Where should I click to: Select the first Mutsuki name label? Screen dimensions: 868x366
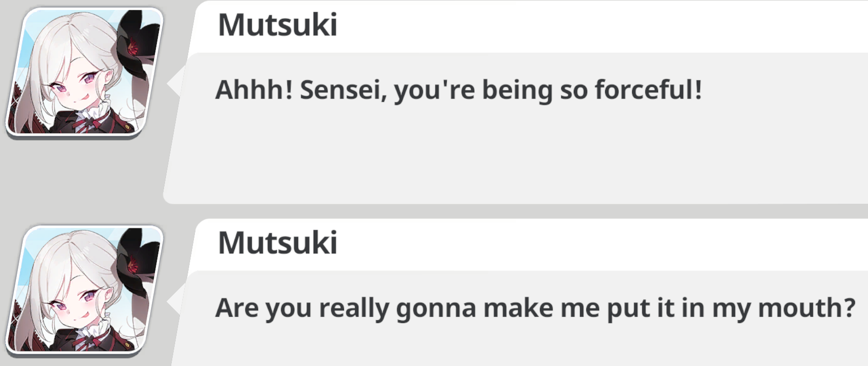click(x=277, y=24)
